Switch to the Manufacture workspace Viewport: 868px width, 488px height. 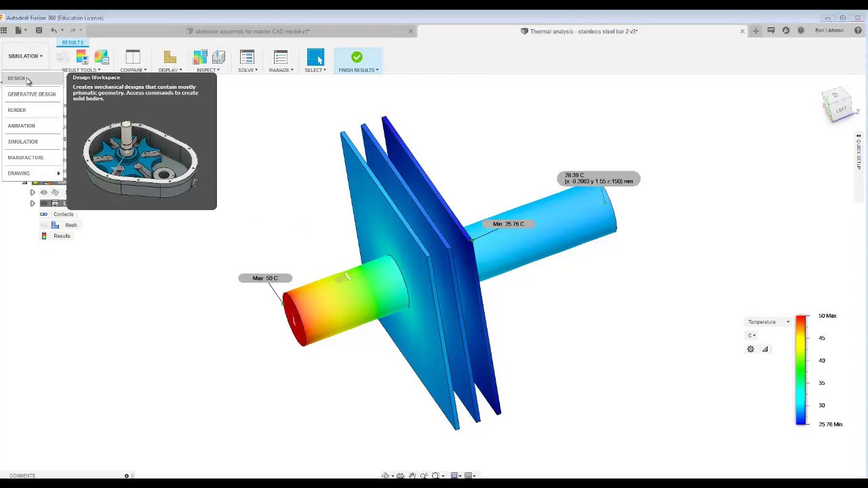[31, 157]
